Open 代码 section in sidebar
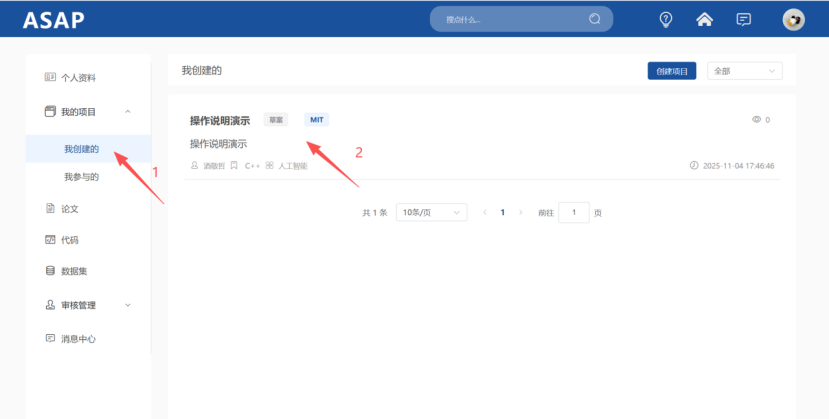 70,240
